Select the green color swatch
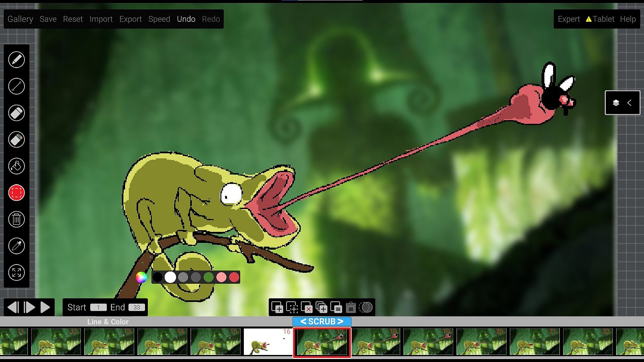The width and height of the screenshot is (644, 362). coord(208,277)
